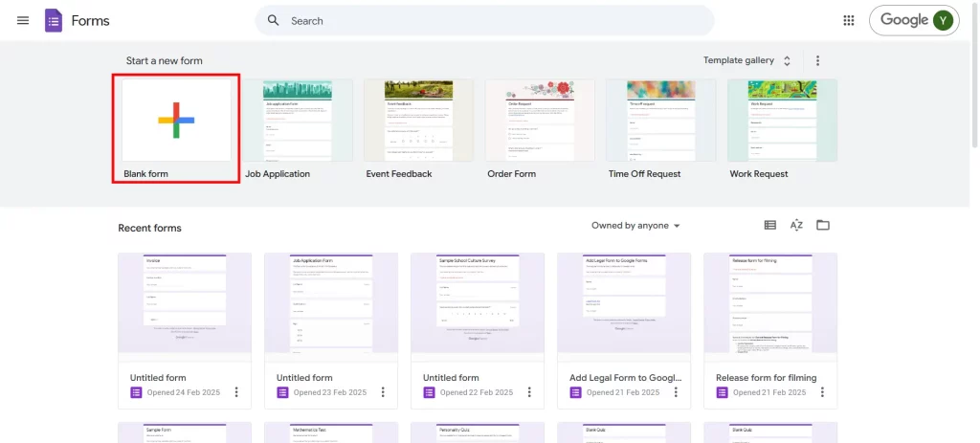The height and width of the screenshot is (443, 980).
Task: Open the Sample Form thumbnail
Action: (185, 432)
